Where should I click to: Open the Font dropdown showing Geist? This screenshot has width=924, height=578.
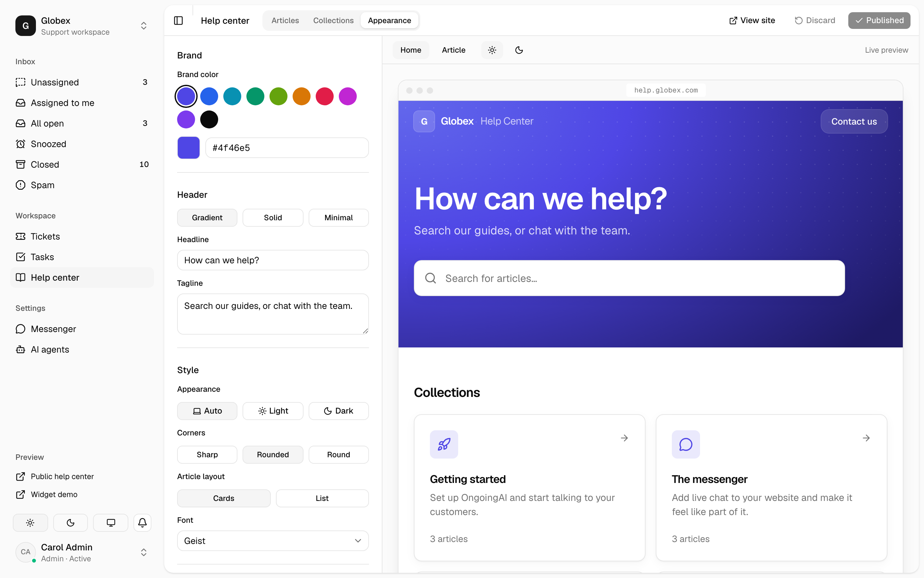click(273, 540)
